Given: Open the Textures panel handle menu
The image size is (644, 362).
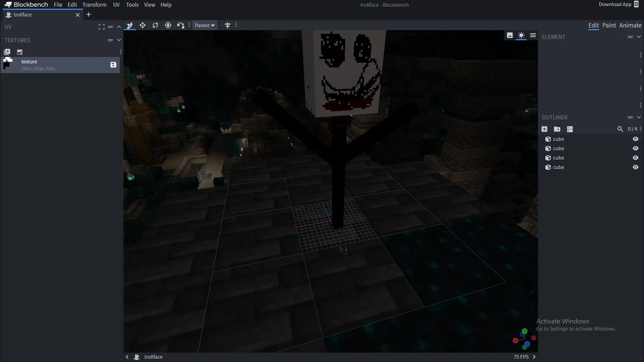Looking at the screenshot, I should pyautogui.click(x=110, y=40).
